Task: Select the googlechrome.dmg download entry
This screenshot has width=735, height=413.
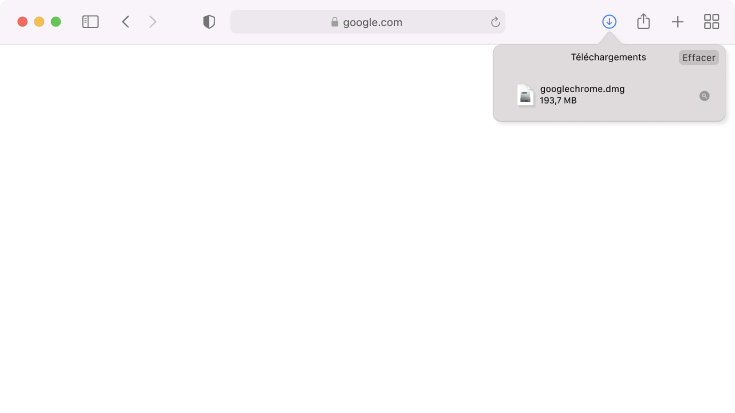Action: click(x=609, y=95)
